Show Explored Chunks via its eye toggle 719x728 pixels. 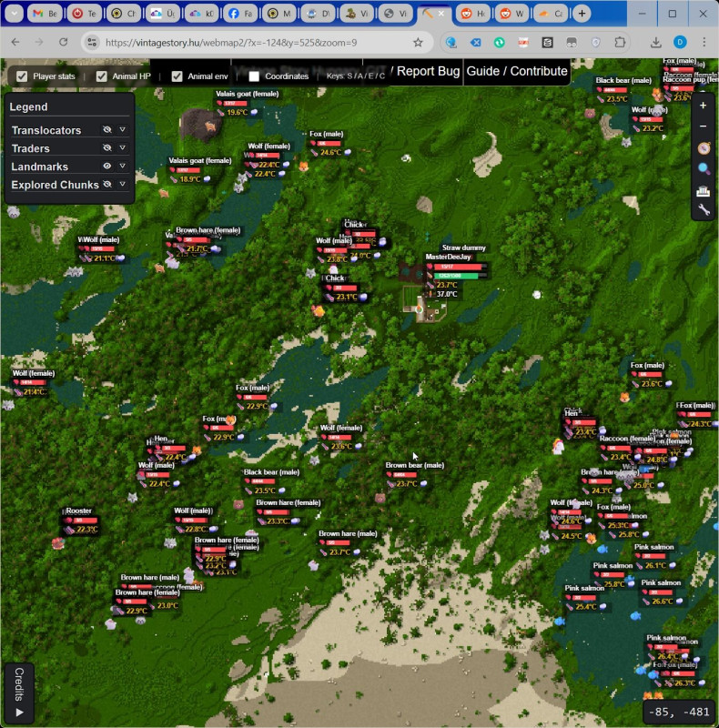coord(107,184)
